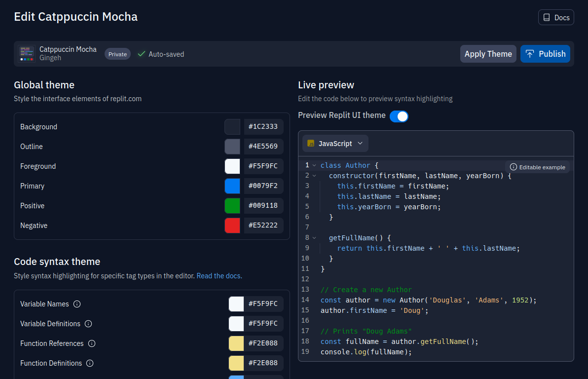Collapse the getFullName fold on line 8

[x=314, y=237]
